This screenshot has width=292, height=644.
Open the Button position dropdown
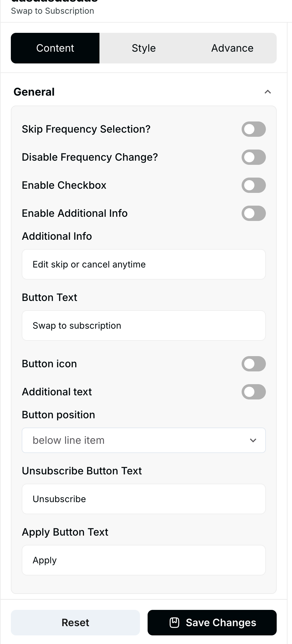tap(143, 440)
